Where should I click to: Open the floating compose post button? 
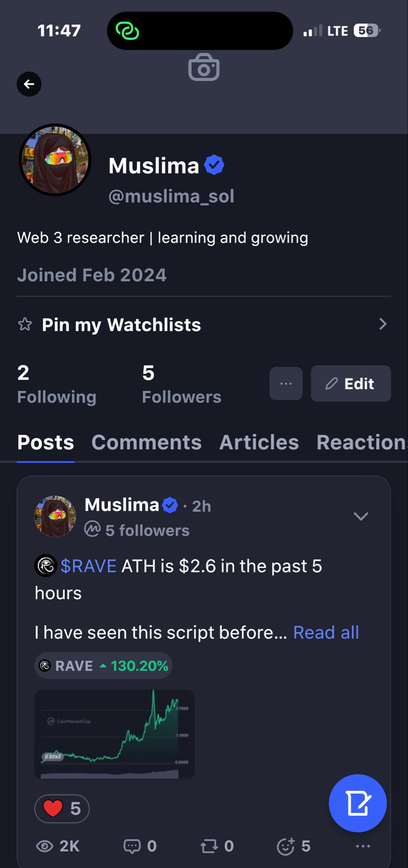[x=358, y=803]
